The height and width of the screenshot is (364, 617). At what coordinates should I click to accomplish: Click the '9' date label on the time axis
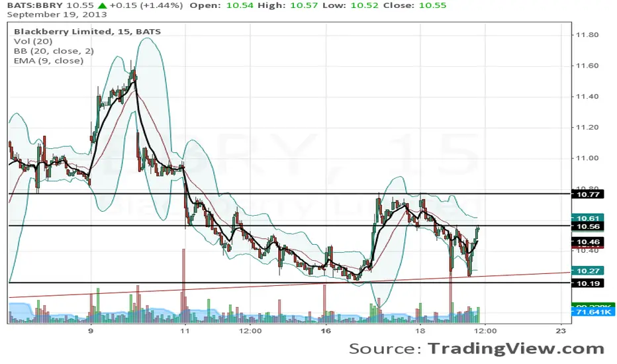(91, 331)
